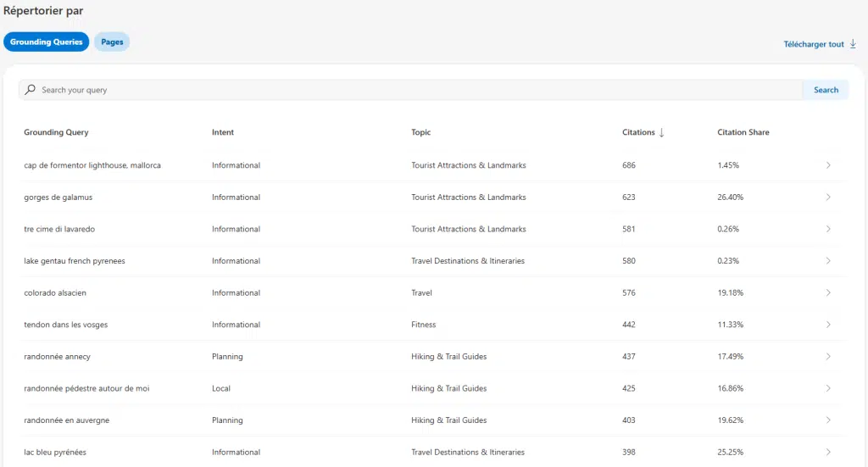Screen dimensions: 868x467
Task: Select query lac bleu pyrénées
Action: tap(55, 453)
